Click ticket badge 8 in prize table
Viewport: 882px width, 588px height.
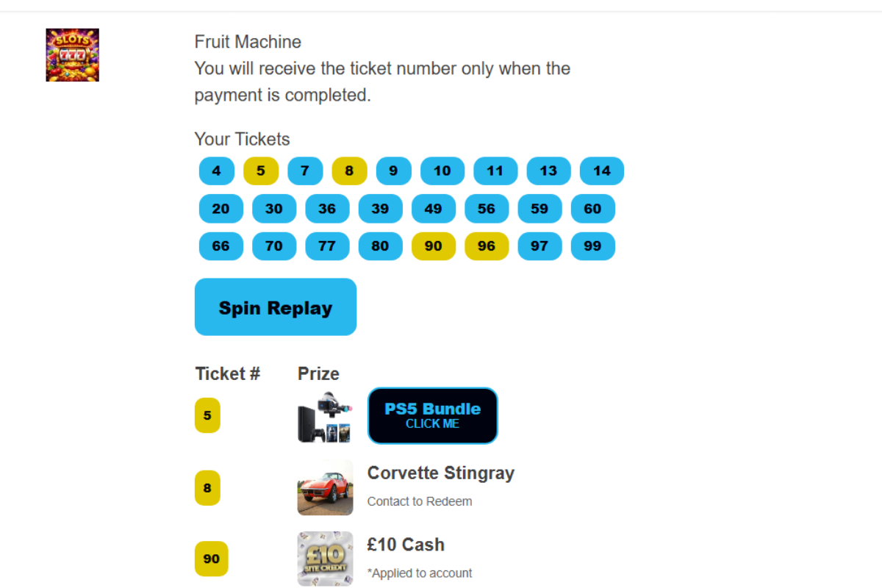pos(207,487)
